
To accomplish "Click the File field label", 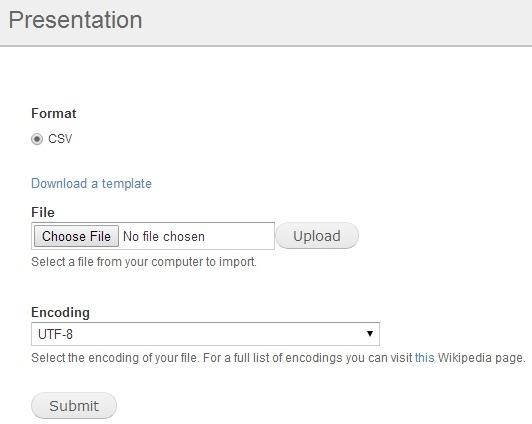I will point(43,212).
